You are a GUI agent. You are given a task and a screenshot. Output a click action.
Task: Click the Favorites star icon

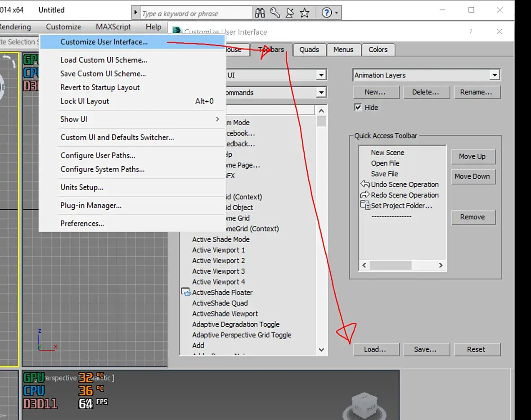pyautogui.click(x=305, y=13)
